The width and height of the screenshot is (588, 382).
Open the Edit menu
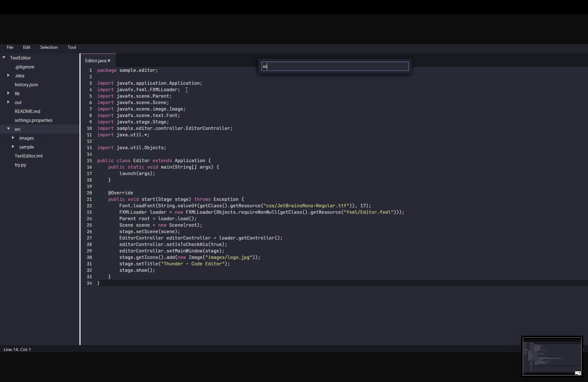point(26,47)
